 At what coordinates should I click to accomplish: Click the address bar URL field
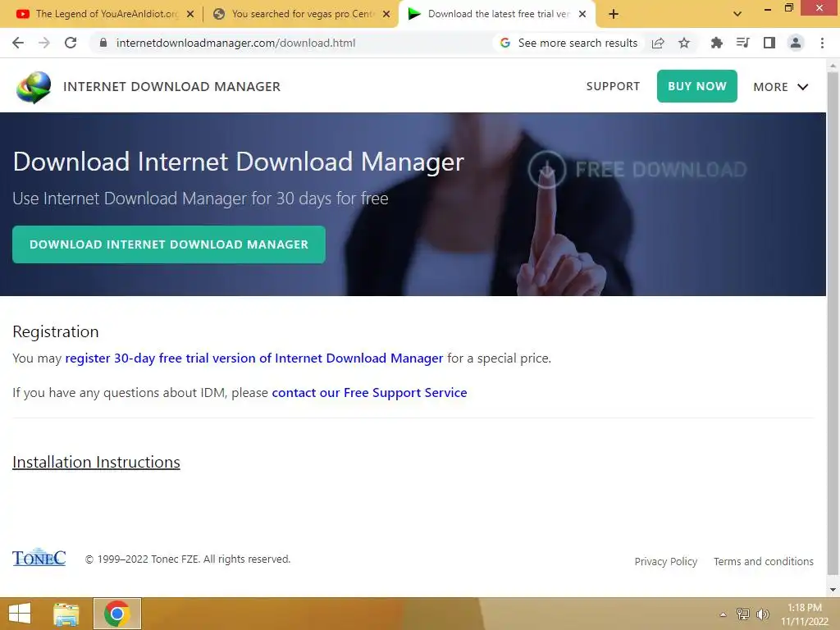pyautogui.click(x=235, y=43)
